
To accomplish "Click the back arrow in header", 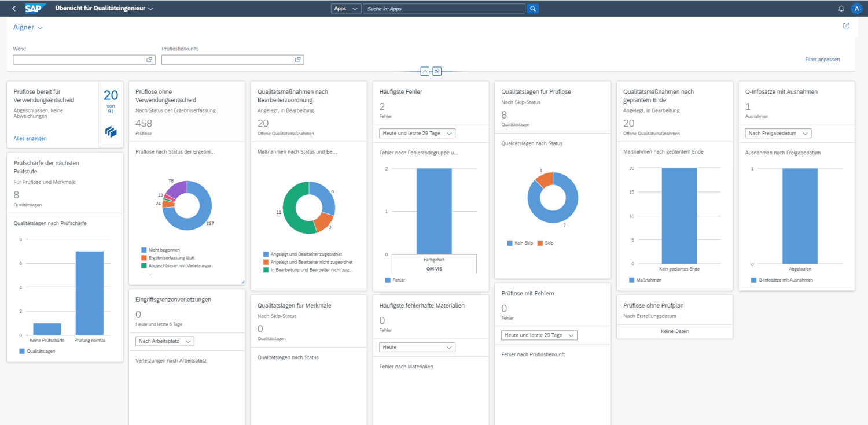I will click(x=14, y=9).
